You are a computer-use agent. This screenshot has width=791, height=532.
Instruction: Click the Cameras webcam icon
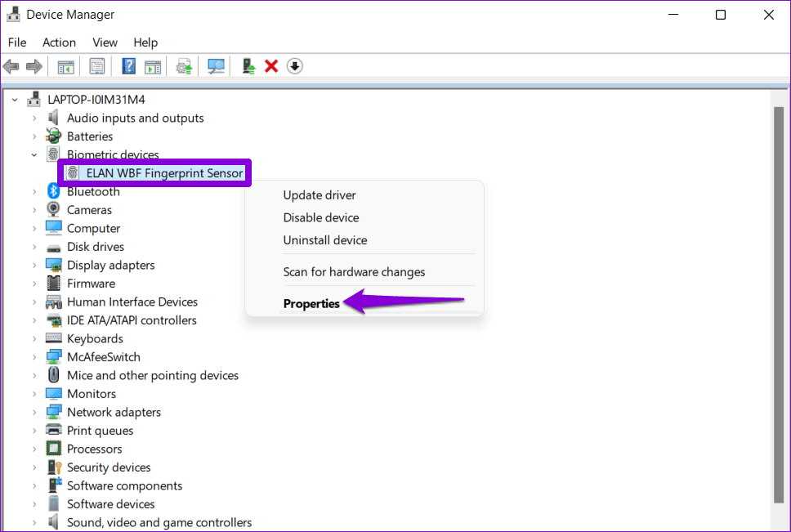[x=53, y=209]
